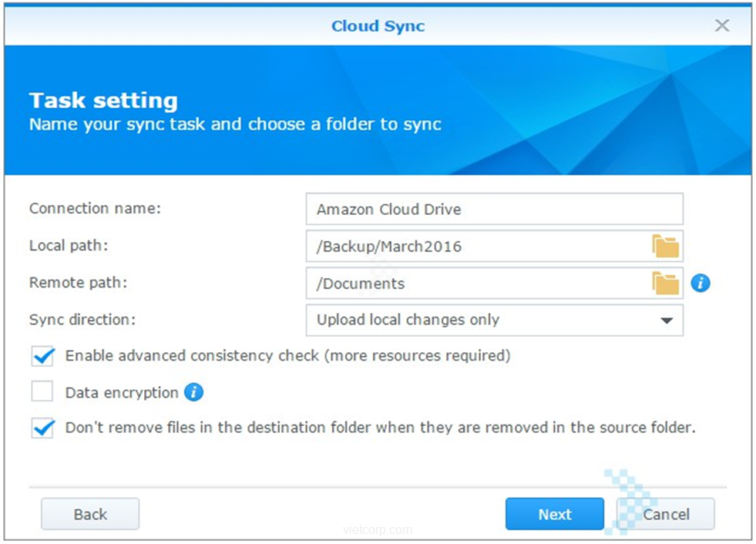Click info icon beside Remote path

pos(700,284)
